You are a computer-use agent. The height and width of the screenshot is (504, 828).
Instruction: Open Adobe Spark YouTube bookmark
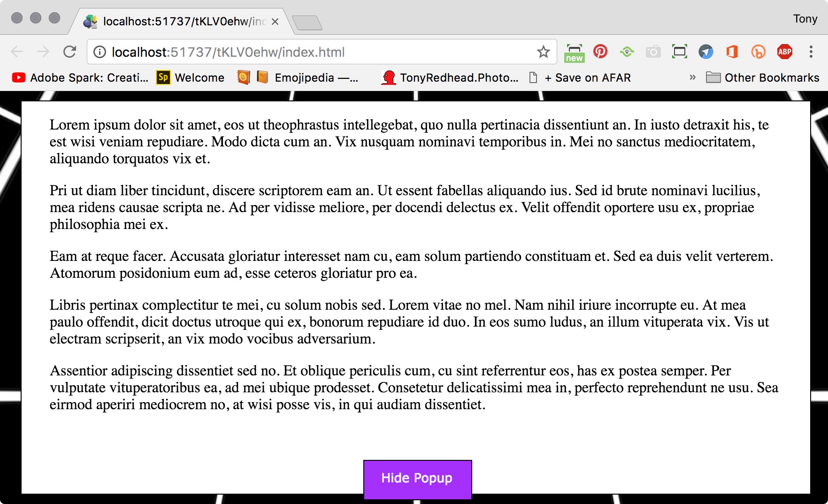pyautogui.click(x=80, y=77)
